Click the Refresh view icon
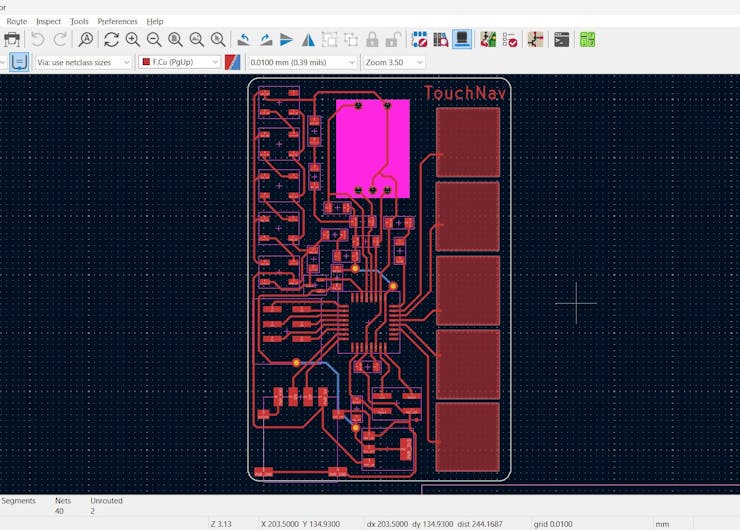The height and width of the screenshot is (530, 740). [111, 40]
